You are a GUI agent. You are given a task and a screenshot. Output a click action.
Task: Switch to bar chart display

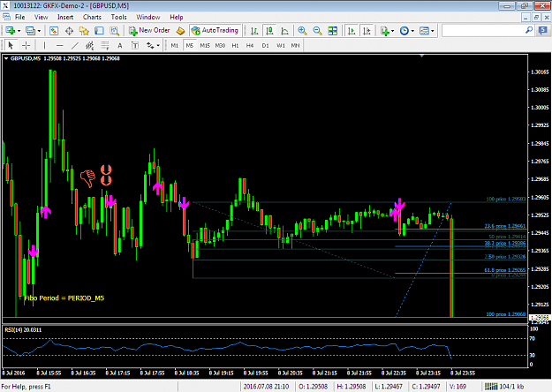point(254,31)
